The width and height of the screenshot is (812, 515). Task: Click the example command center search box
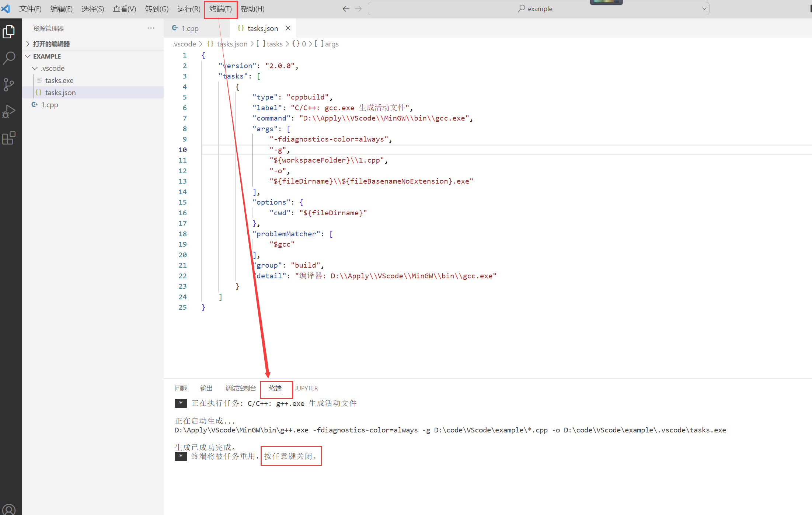[539, 8]
